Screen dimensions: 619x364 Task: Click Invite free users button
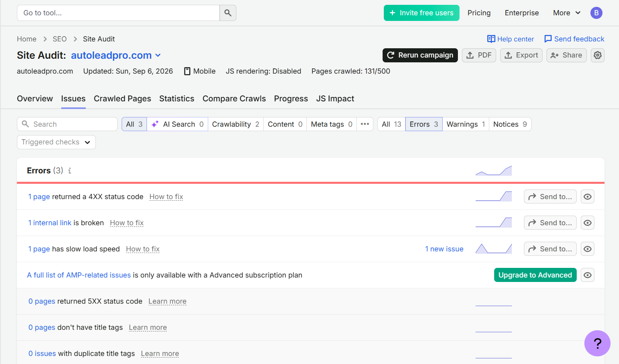point(422,13)
